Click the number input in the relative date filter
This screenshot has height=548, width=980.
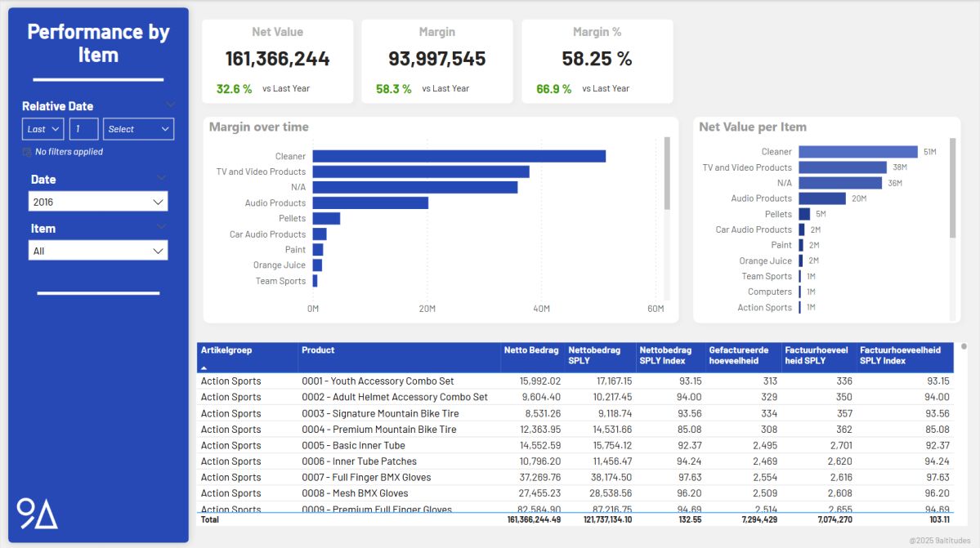(x=83, y=128)
